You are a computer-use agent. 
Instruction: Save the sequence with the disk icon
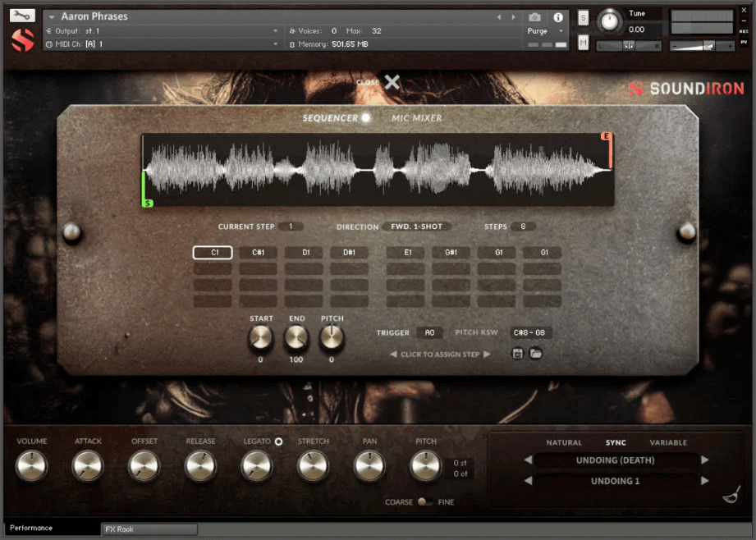click(518, 354)
